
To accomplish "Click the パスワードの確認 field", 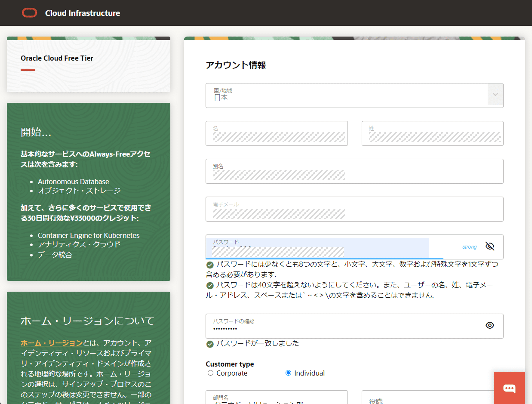I will coord(354,326).
